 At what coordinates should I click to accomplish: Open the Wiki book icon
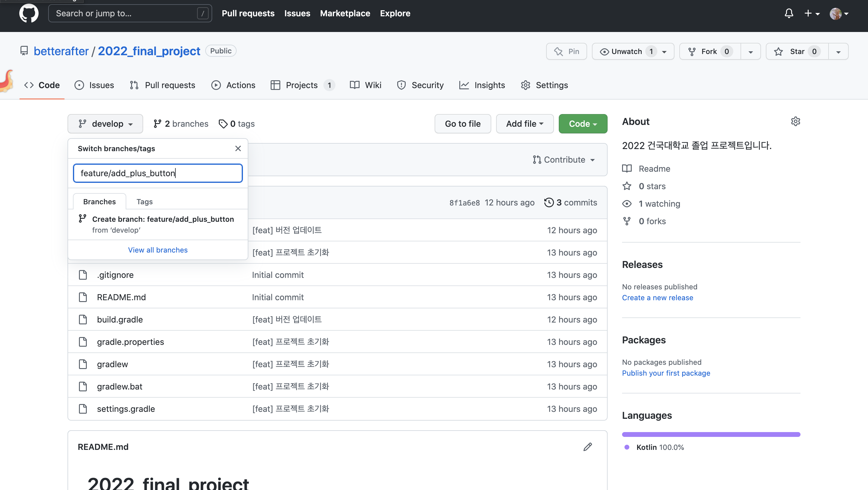354,85
